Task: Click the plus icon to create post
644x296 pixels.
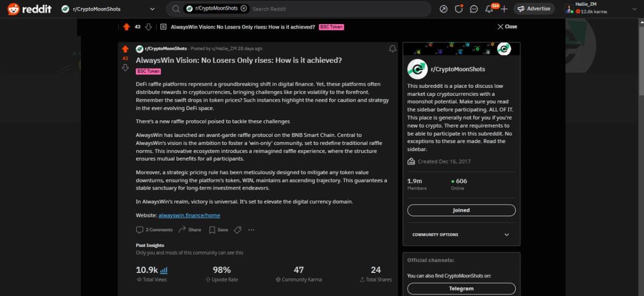Action: tap(504, 9)
